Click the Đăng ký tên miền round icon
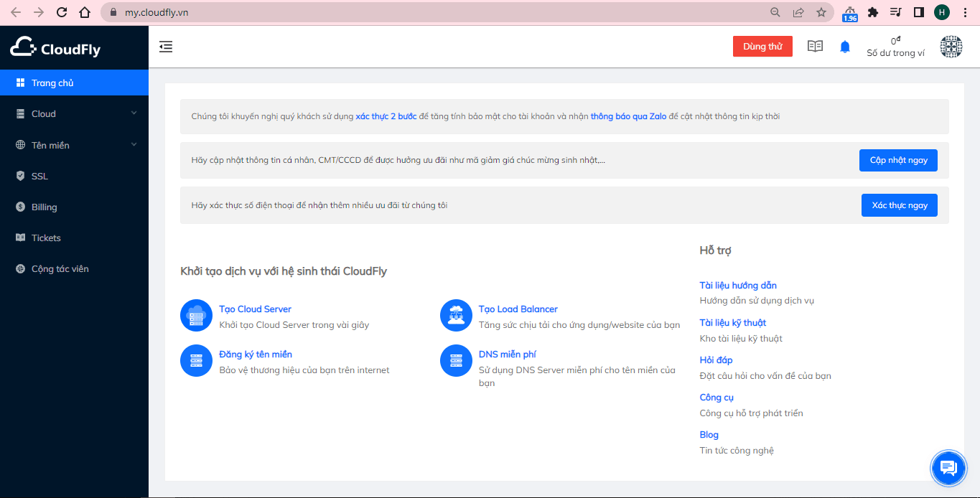The width and height of the screenshot is (980, 498). 196,361
